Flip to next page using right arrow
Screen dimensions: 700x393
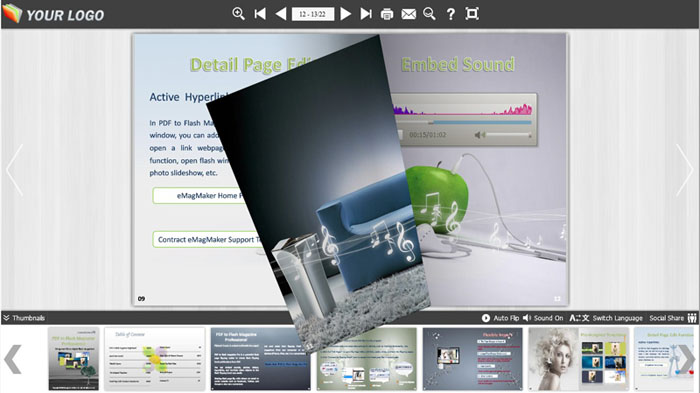pos(685,170)
